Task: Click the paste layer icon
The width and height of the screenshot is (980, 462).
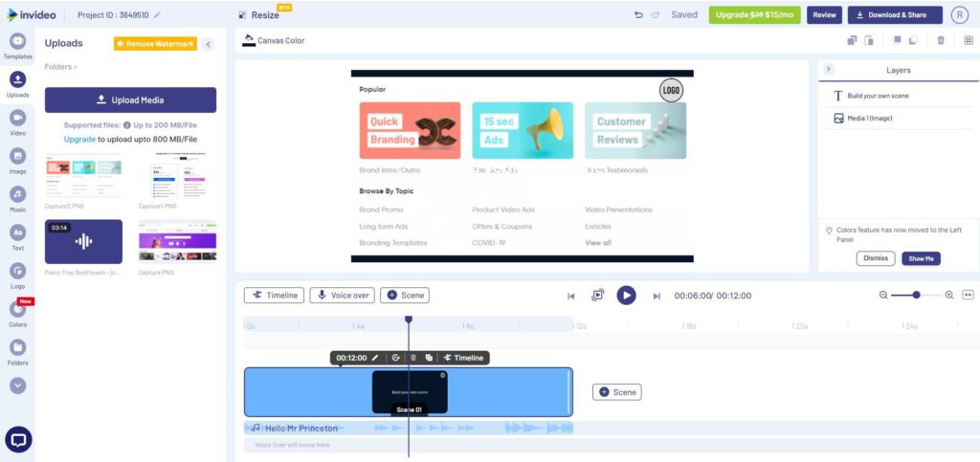Action: tap(869, 40)
